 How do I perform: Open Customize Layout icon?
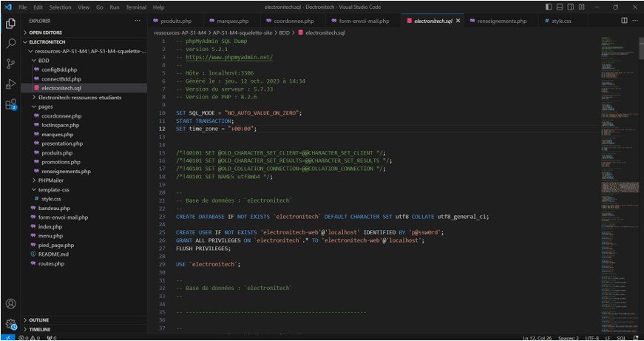(x=582, y=7)
